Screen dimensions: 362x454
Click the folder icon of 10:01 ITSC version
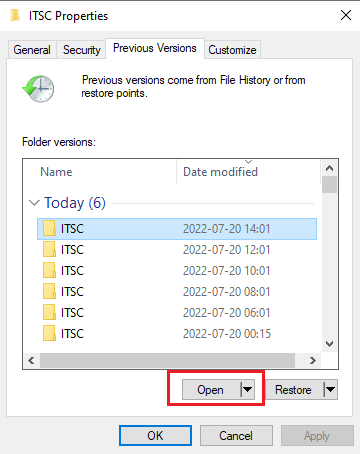49,271
